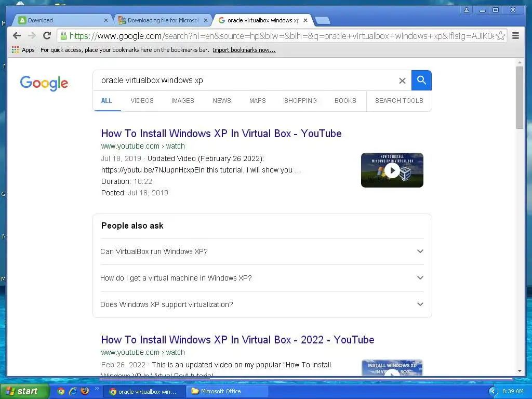Expand 'Does Windows XP support virtualization?' question
Screen dimensions: 532x399
[262, 304]
